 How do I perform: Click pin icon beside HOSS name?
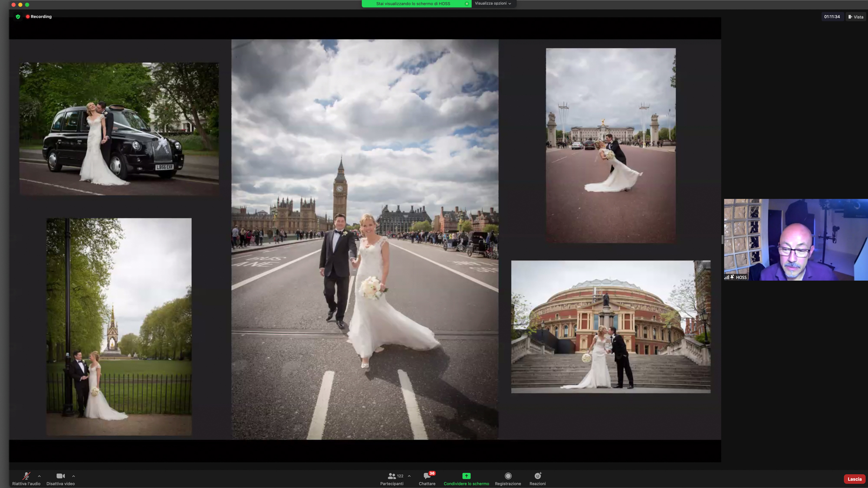point(732,277)
